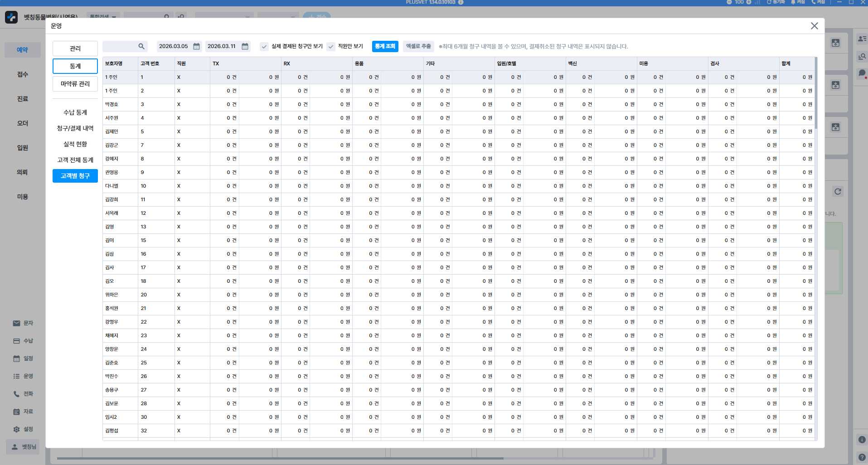Switch to the 관리 tab
This screenshot has width=868, height=465.
(75, 48)
